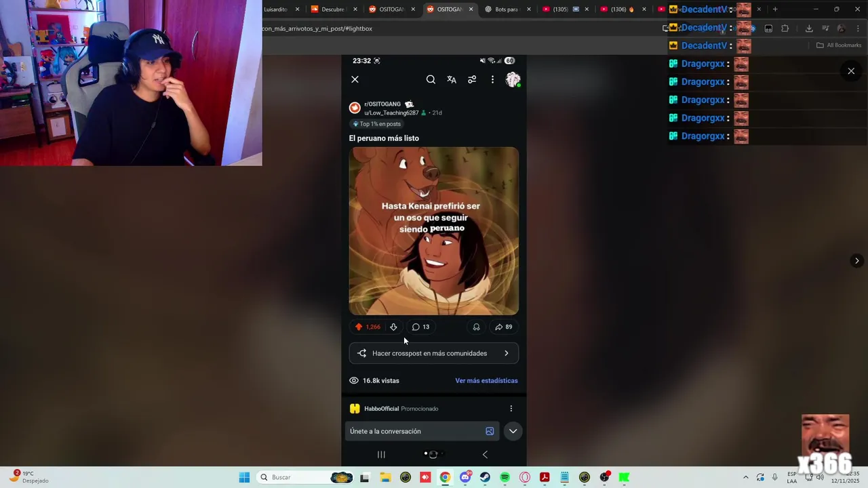This screenshot has width=868, height=488.
Task: Click the ESP LAA language indicator
Action: point(792,477)
